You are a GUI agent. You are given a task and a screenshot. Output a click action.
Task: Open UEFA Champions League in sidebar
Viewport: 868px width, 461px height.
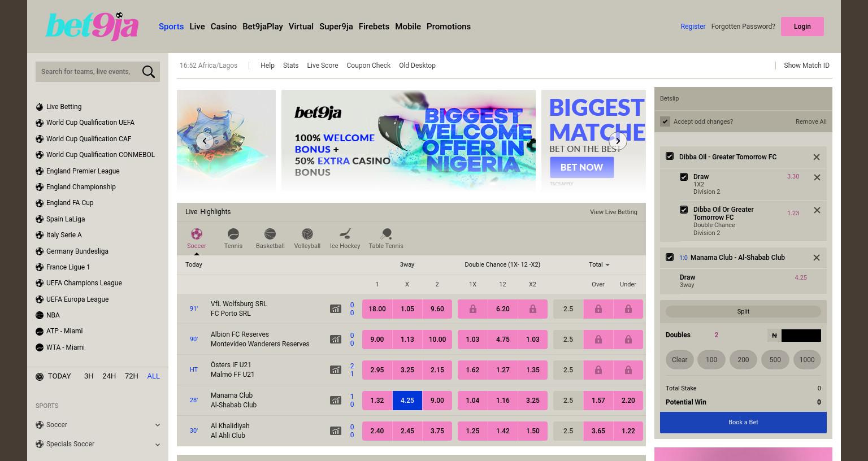click(x=84, y=283)
